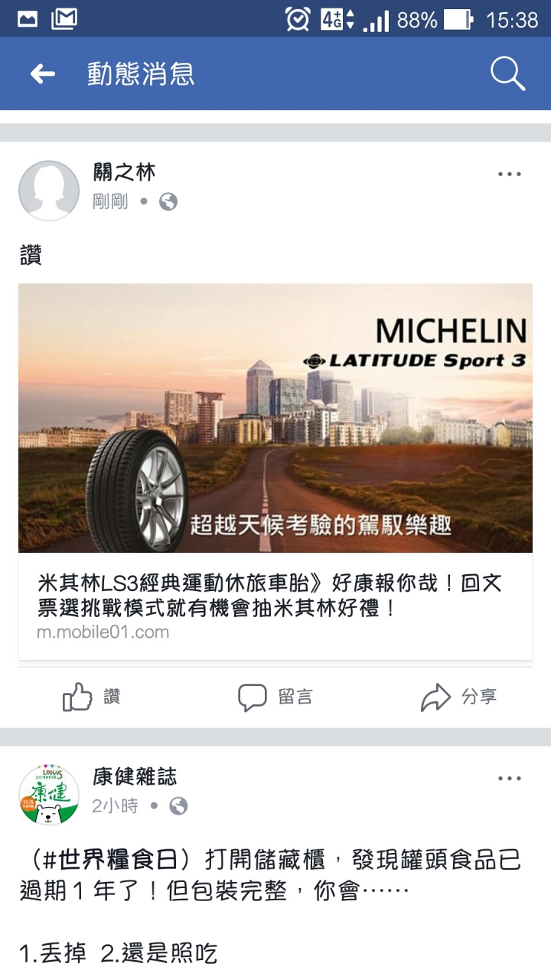Image resolution: width=551 pixels, height=980 pixels.
Task: Tap battery indicator in status bar
Action: pyautogui.click(x=458, y=19)
